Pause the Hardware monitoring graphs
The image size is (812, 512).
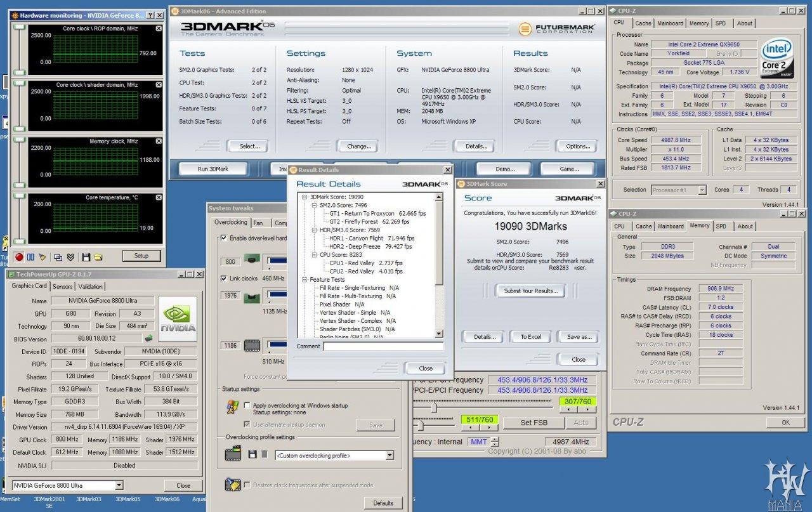(x=30, y=257)
